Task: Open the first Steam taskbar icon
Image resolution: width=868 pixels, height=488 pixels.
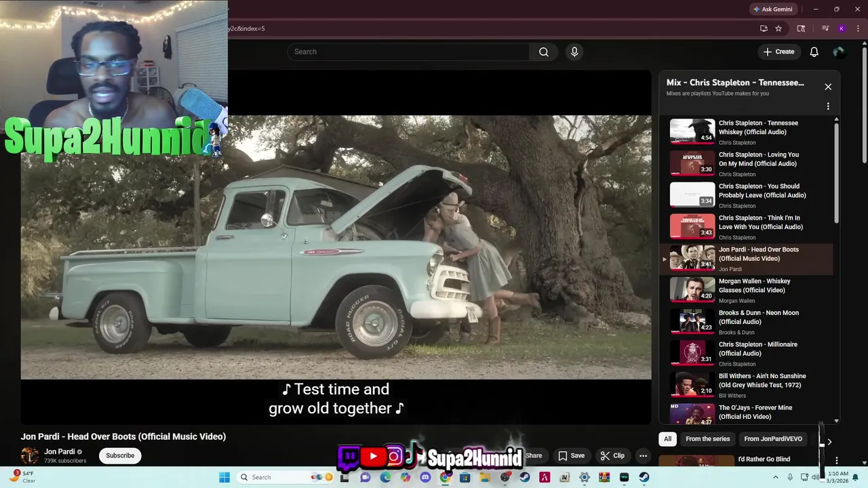Action: point(524,477)
